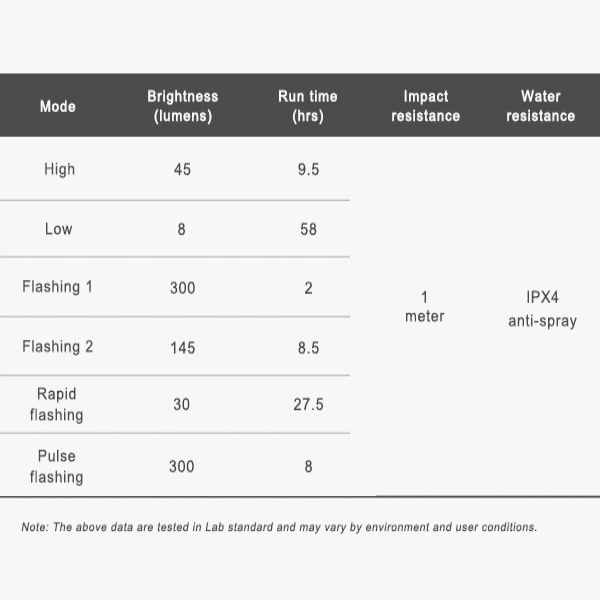Click the 8.5 hours run time
The width and height of the screenshot is (600, 600).
308,348
